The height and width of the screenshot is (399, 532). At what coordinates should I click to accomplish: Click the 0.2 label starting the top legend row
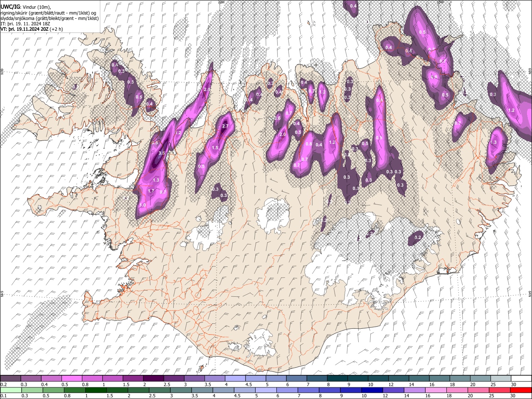tap(3, 384)
